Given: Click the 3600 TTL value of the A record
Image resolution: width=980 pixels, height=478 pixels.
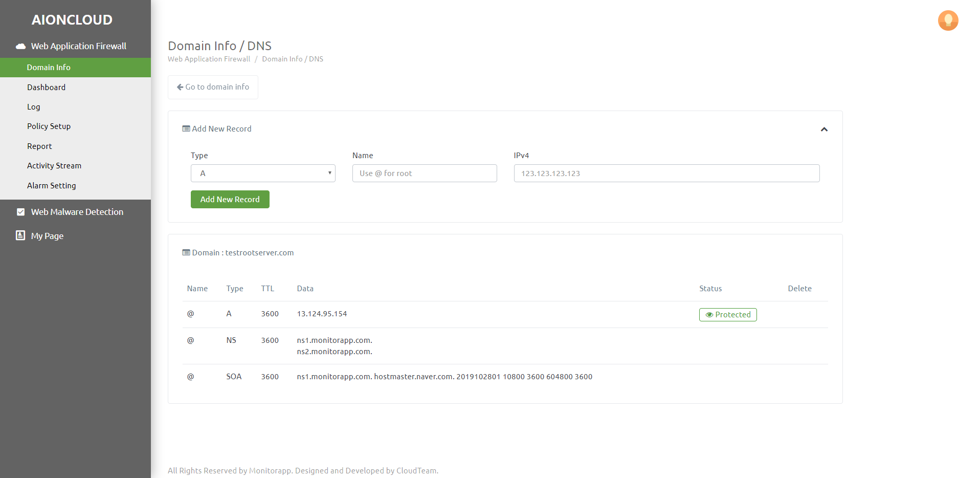Looking at the screenshot, I should point(270,314).
